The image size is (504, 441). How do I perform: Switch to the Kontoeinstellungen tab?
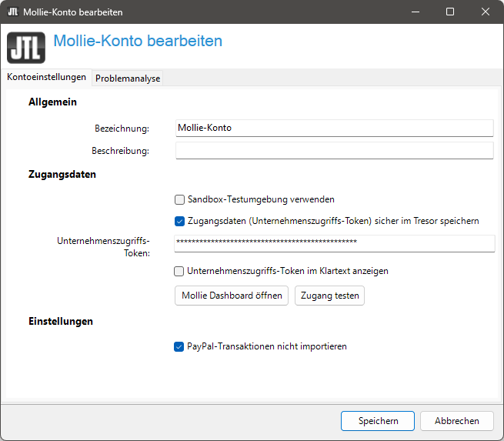coord(46,78)
